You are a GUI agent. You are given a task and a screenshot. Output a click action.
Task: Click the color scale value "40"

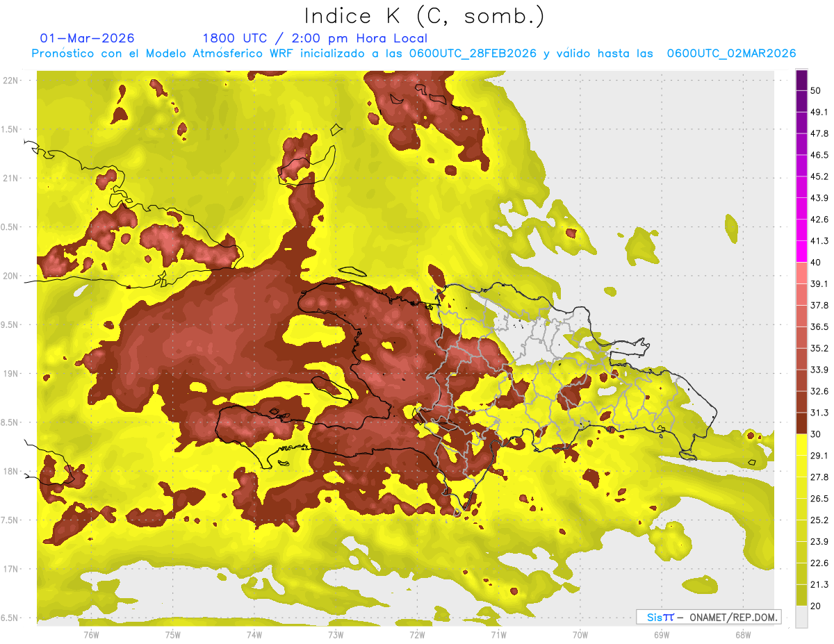click(816, 263)
